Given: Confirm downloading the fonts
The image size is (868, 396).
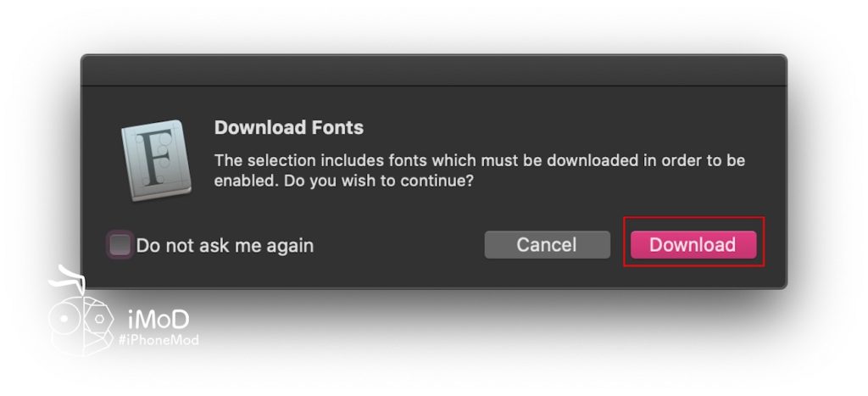Looking at the screenshot, I should pos(693,245).
